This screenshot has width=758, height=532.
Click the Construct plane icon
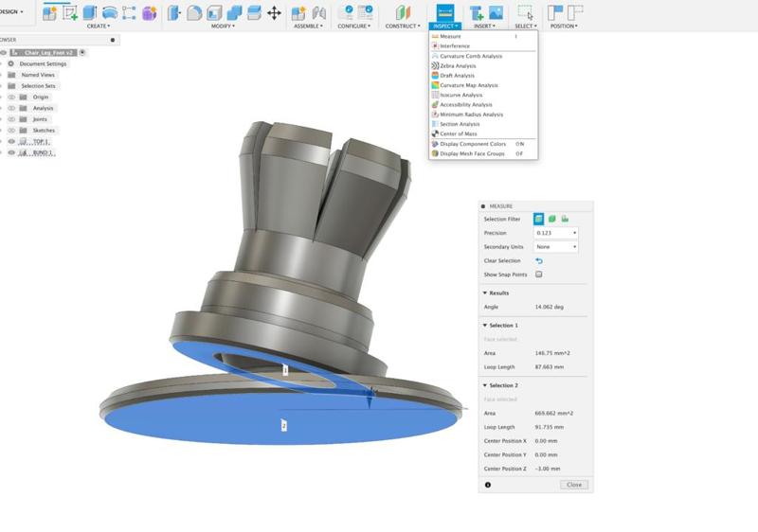[404, 13]
